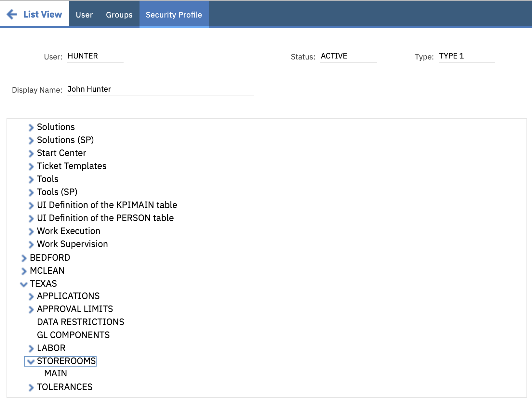Select the DATA RESTRICTIONS entry
This screenshot has width=532, height=403.
tap(80, 322)
